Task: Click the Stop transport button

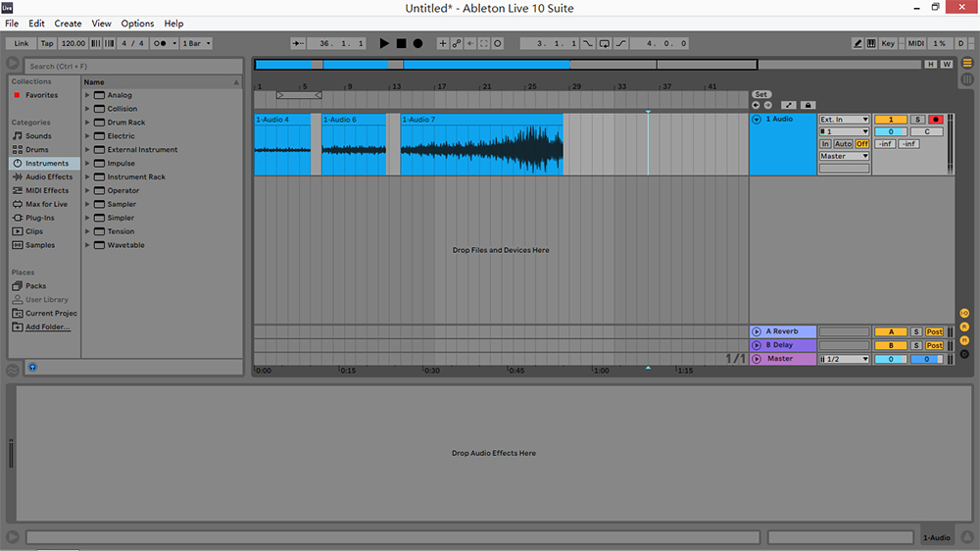Action: pos(401,43)
